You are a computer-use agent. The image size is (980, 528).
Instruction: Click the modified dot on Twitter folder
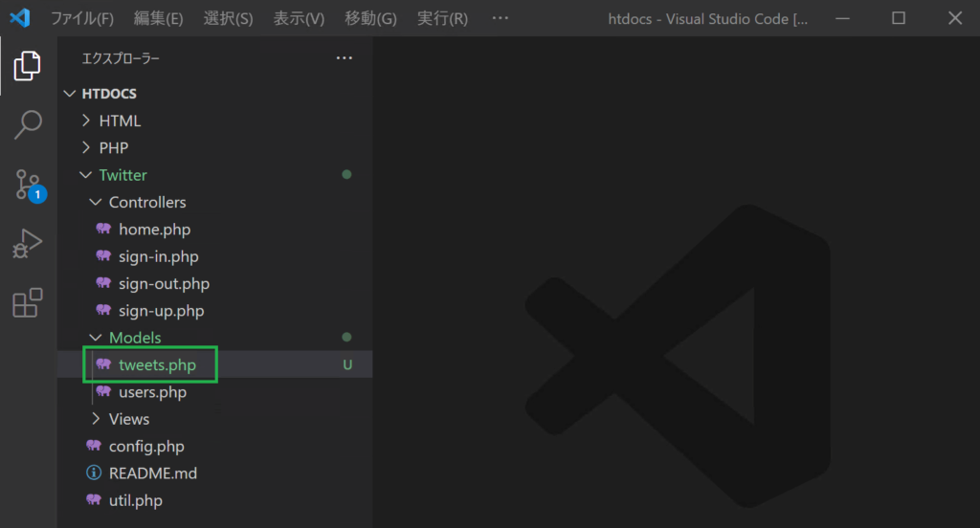point(346,174)
